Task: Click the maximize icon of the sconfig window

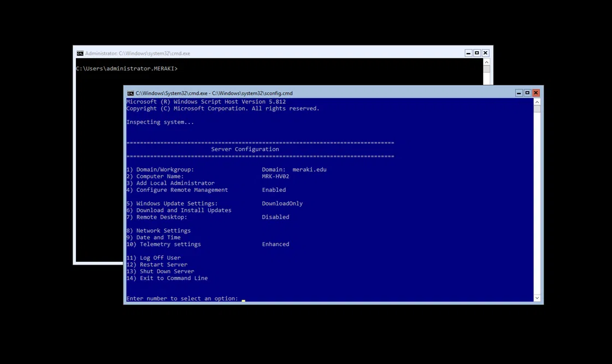Action: pyautogui.click(x=527, y=92)
